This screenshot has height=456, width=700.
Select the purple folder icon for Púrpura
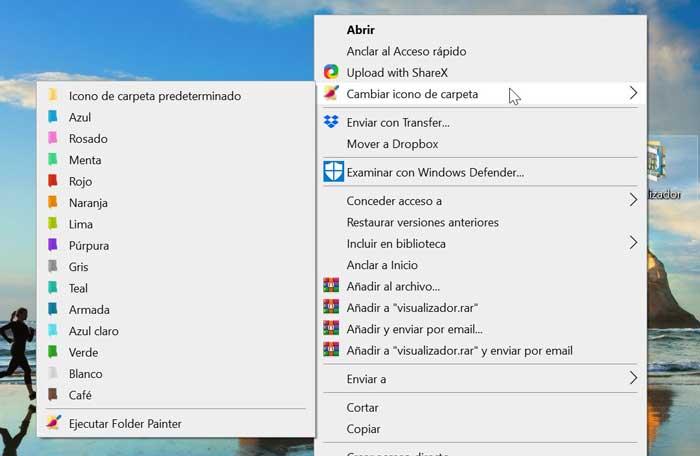[x=53, y=245]
